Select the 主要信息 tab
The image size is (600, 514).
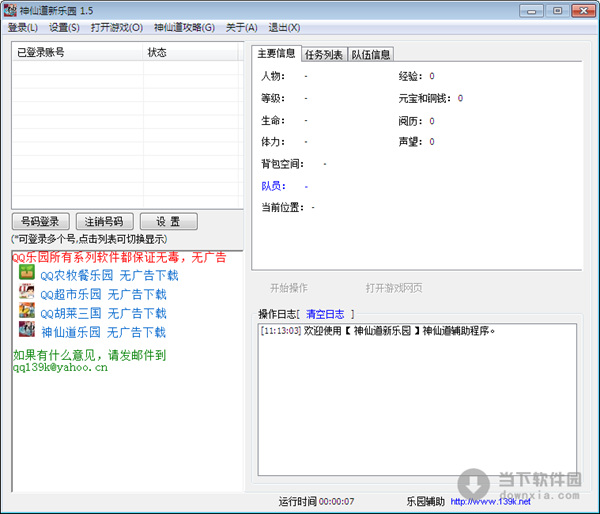pos(275,53)
